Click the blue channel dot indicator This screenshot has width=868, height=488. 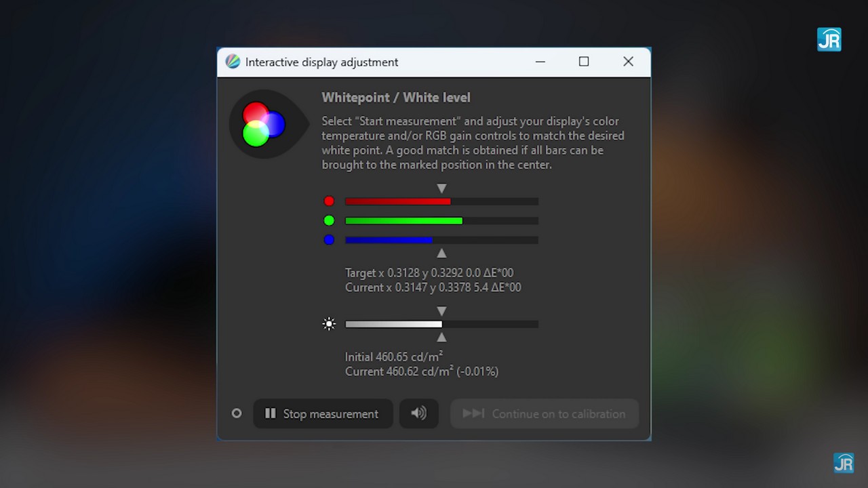(329, 240)
